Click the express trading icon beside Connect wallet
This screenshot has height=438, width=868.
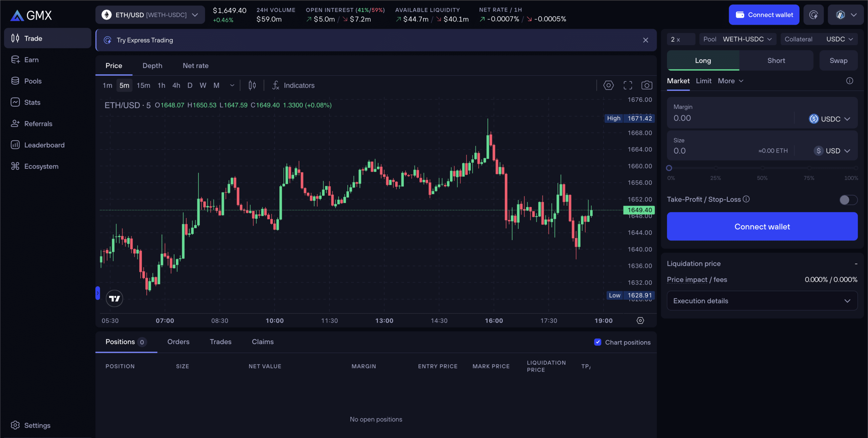click(813, 15)
